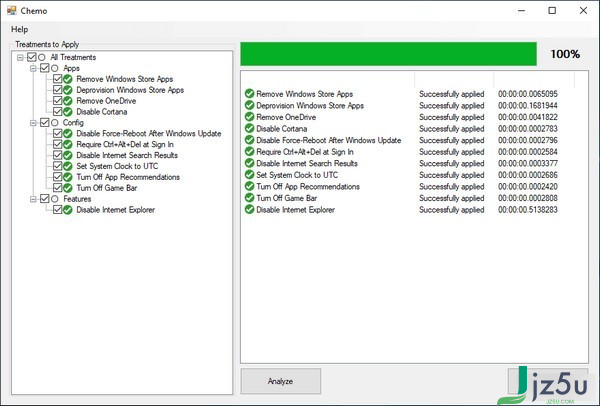Click duration 00:00:00.1681944 in results list
The height and width of the screenshot is (406, 600).
click(x=528, y=105)
